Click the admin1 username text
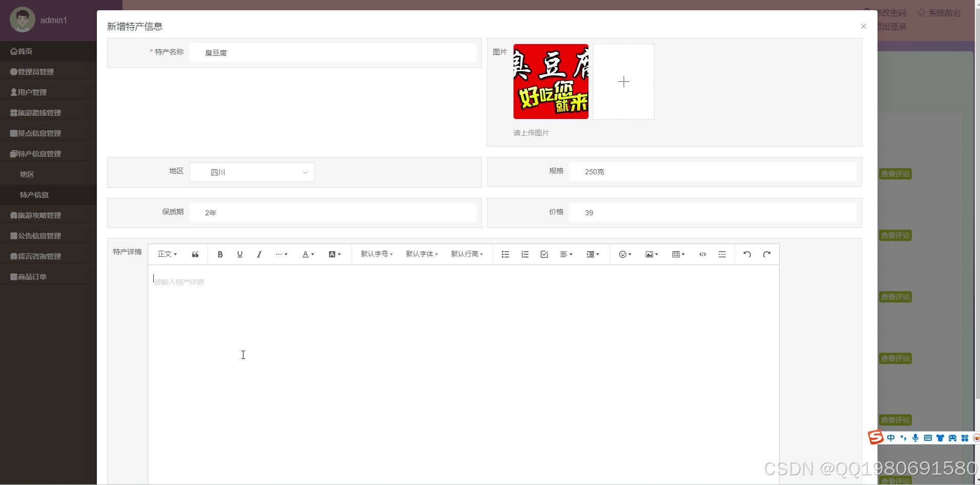Image resolution: width=980 pixels, height=485 pixels. [54, 20]
